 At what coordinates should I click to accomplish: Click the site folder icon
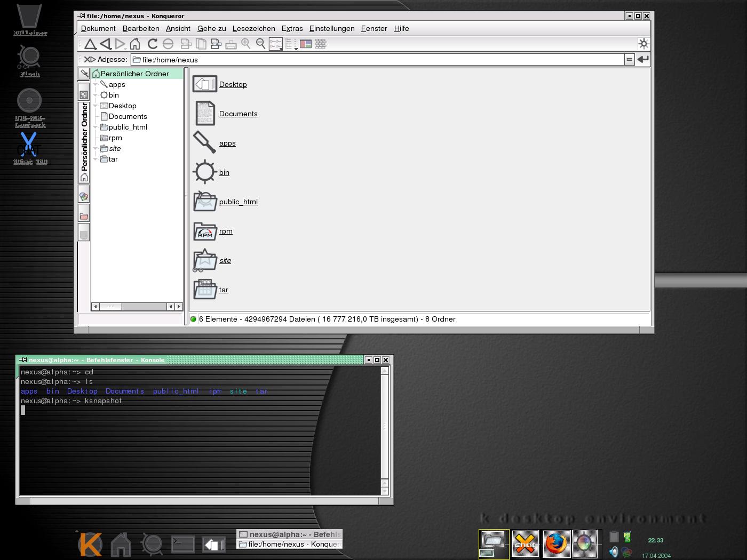(x=205, y=261)
